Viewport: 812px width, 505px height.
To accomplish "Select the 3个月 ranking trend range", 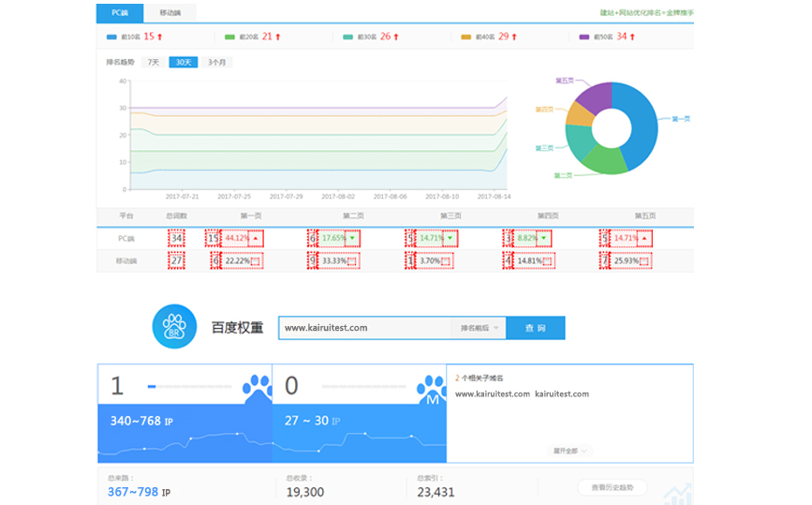I will point(217,62).
